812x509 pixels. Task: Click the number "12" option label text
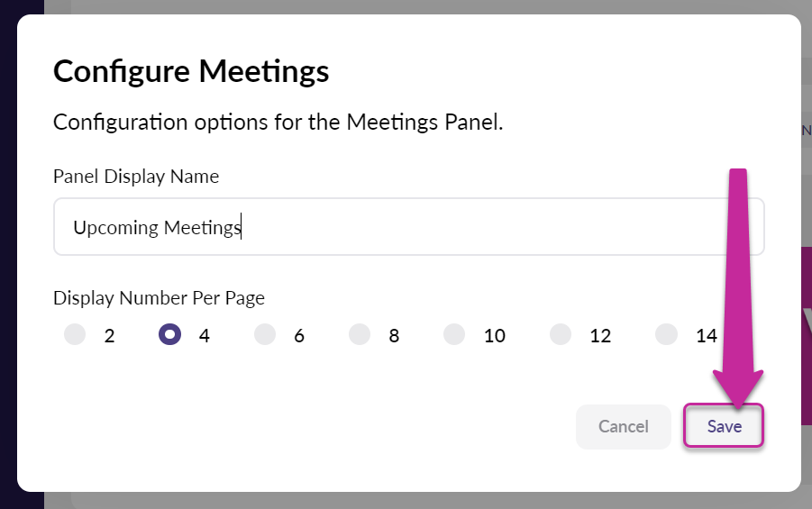point(600,337)
